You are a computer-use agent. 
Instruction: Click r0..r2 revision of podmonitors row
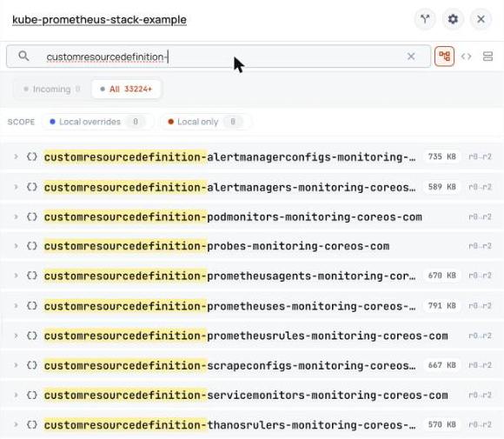pos(480,216)
